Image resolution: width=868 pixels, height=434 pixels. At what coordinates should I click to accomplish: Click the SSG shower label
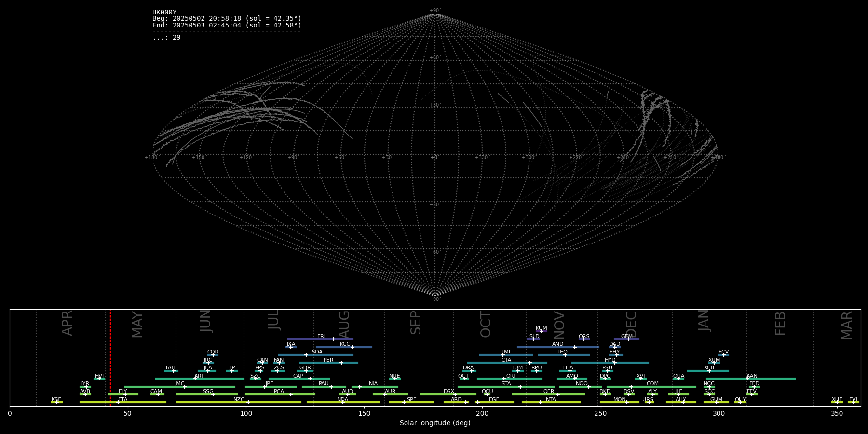208,392
